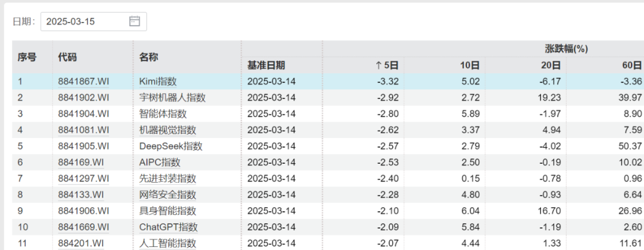The image size is (644, 250).
Task: Select the 60日 value 11.61
Action: (631, 243)
